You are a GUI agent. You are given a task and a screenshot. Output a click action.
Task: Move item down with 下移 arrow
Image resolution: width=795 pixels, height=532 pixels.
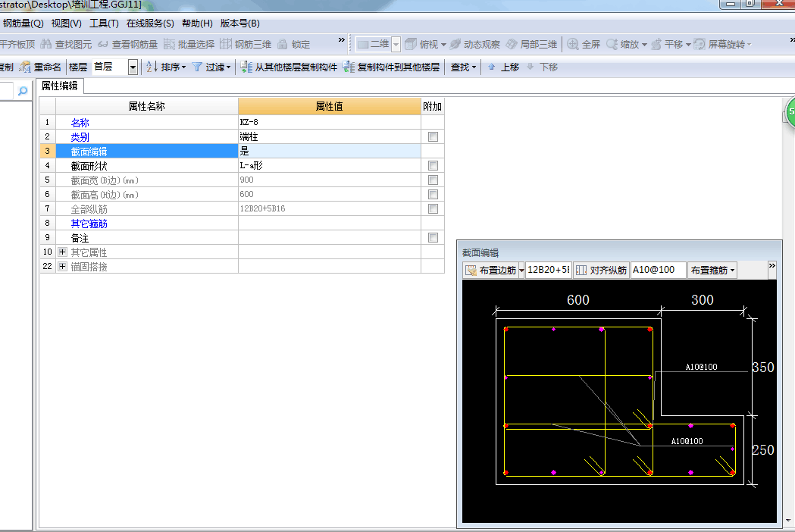coord(530,67)
